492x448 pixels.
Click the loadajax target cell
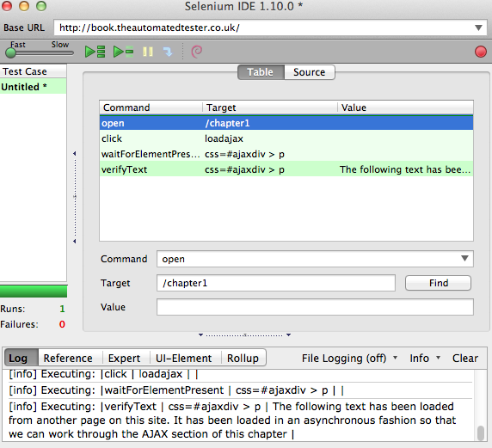click(224, 138)
